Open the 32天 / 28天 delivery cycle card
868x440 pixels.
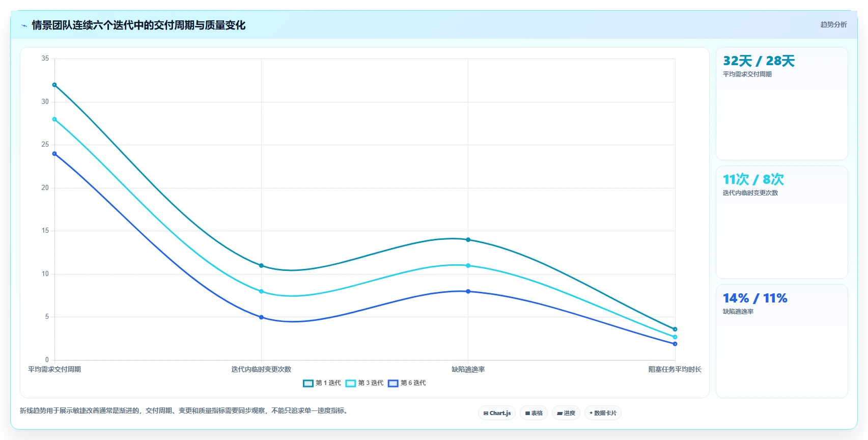pos(781,104)
